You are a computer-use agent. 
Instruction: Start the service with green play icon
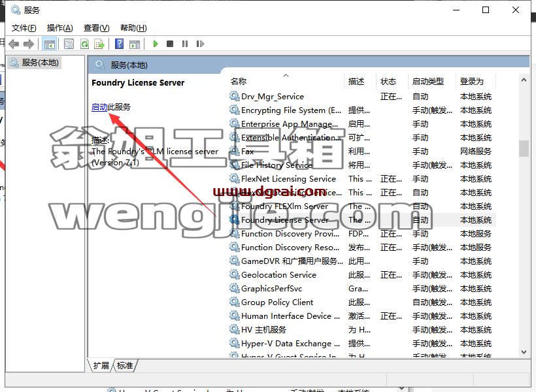155,44
